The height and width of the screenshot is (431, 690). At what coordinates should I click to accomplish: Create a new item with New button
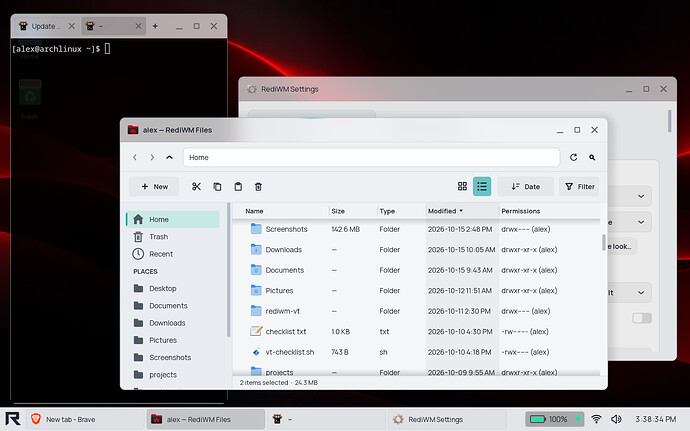154,187
